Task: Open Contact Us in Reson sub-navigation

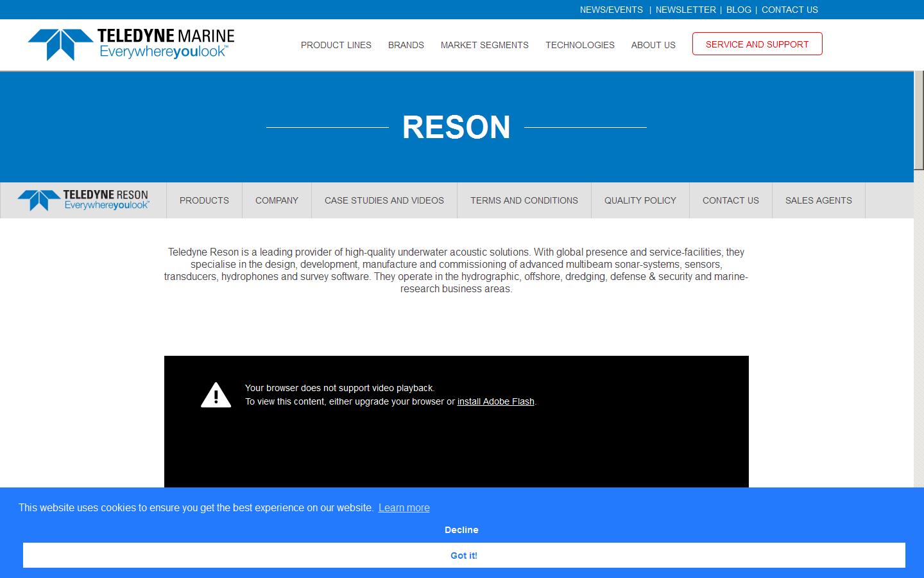Action: (x=731, y=200)
